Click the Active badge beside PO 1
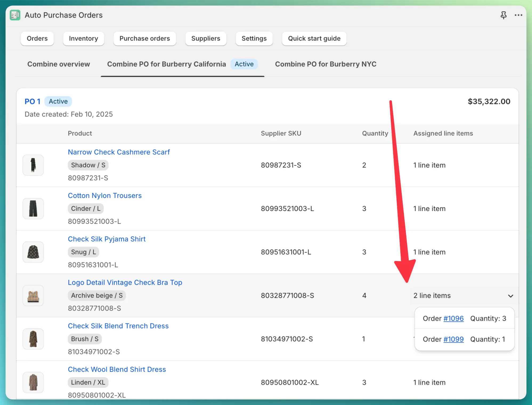 pos(58,102)
